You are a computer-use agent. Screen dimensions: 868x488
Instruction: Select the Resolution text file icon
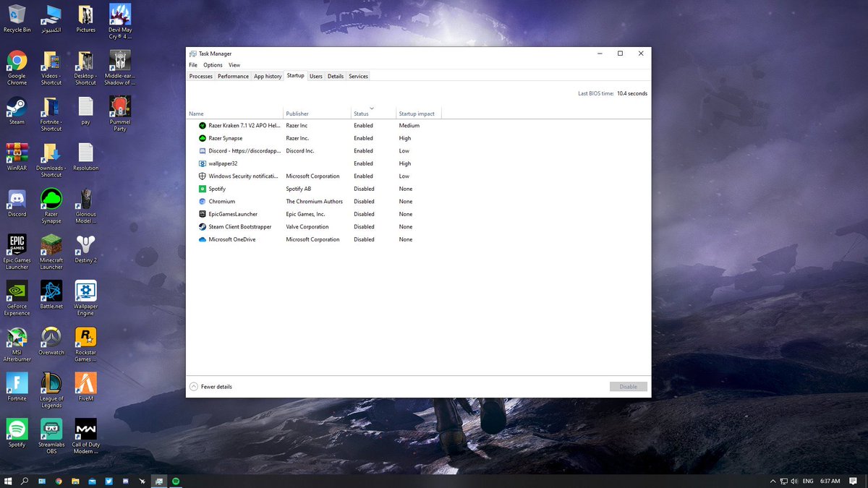click(x=85, y=156)
